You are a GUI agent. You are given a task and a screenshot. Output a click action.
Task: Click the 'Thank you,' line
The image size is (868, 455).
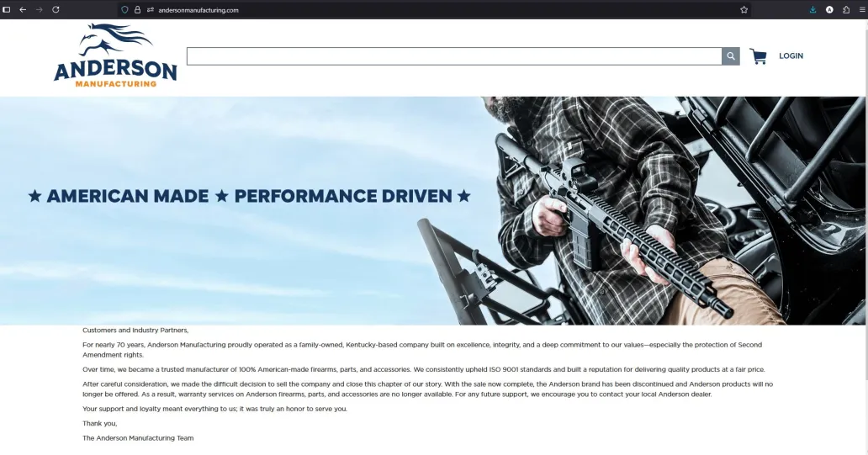pyautogui.click(x=99, y=423)
